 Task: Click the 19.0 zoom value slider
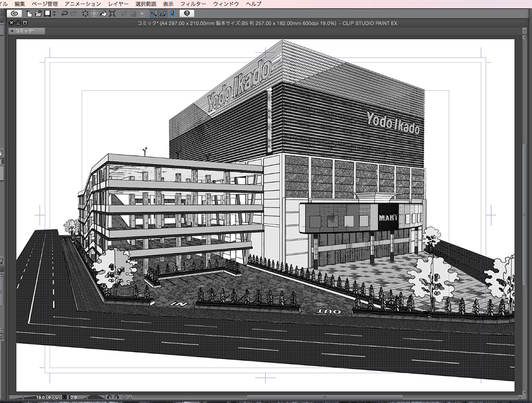[x=28, y=397]
